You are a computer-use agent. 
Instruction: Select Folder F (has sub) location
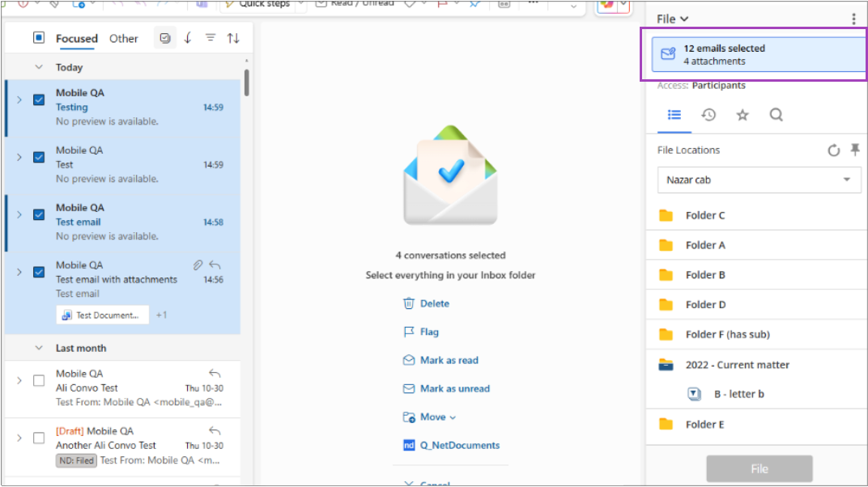(x=727, y=334)
